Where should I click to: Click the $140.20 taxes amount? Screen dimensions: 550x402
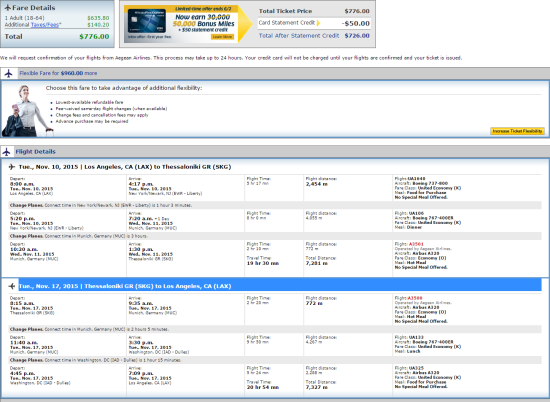pyautogui.click(x=98, y=25)
